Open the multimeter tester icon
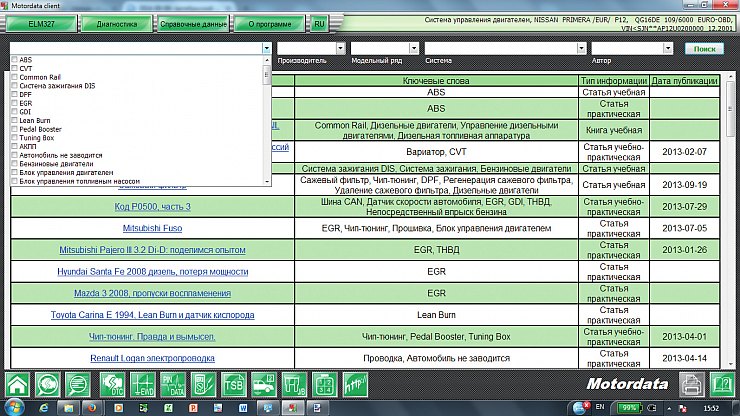Viewport: 740px width, 416px height. pos(203,384)
